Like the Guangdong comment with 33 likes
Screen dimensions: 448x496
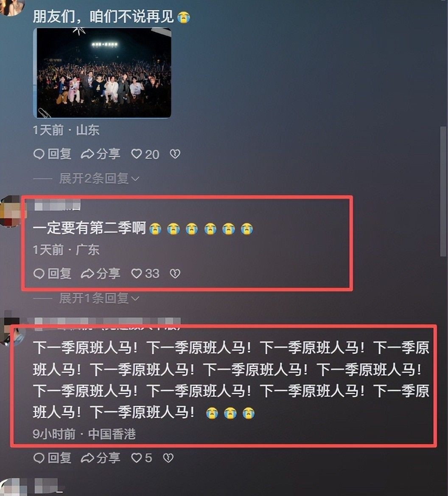coord(145,273)
